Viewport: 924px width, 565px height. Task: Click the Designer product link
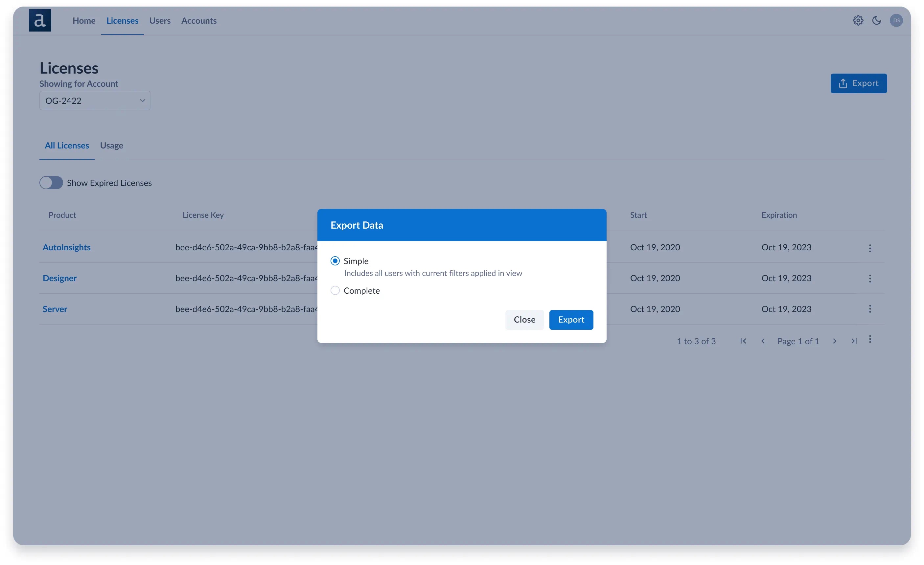pyautogui.click(x=59, y=278)
